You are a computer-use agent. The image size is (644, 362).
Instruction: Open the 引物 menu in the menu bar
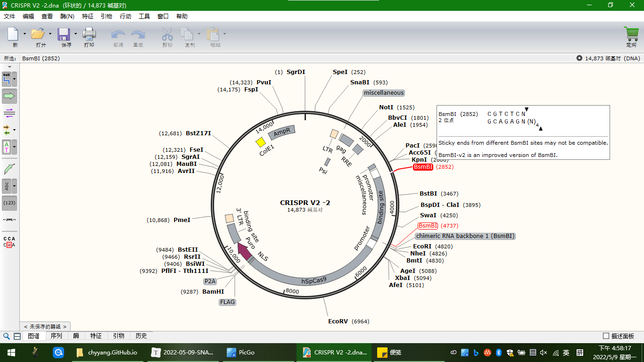[x=107, y=16]
